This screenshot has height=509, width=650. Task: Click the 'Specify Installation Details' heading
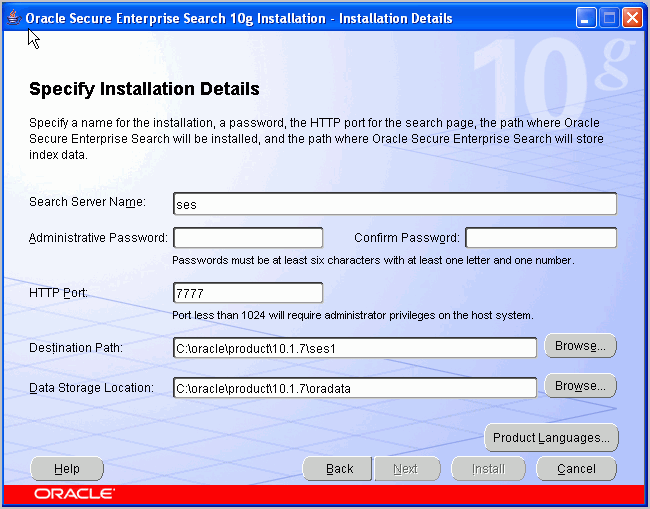pyautogui.click(x=144, y=90)
